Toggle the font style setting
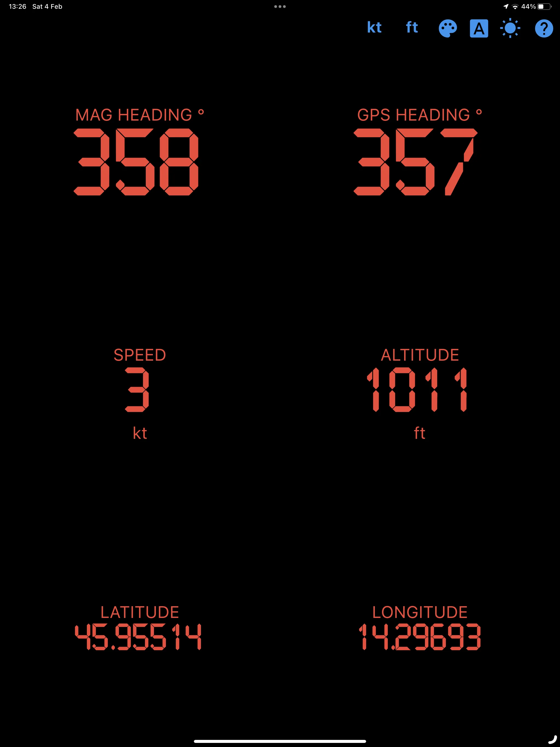Screen dimensions: 560x747 tap(478, 27)
